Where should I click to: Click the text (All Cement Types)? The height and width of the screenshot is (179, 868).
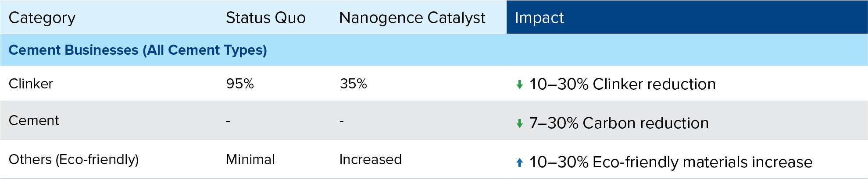click(x=204, y=50)
